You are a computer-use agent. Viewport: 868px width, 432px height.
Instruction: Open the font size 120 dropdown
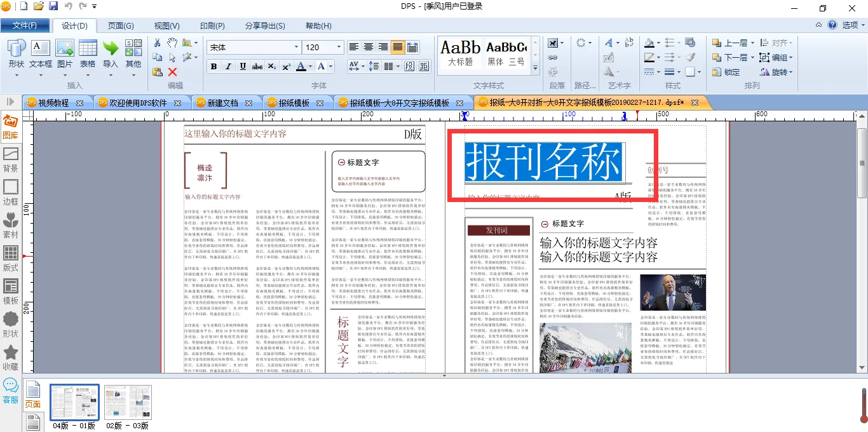(x=339, y=47)
